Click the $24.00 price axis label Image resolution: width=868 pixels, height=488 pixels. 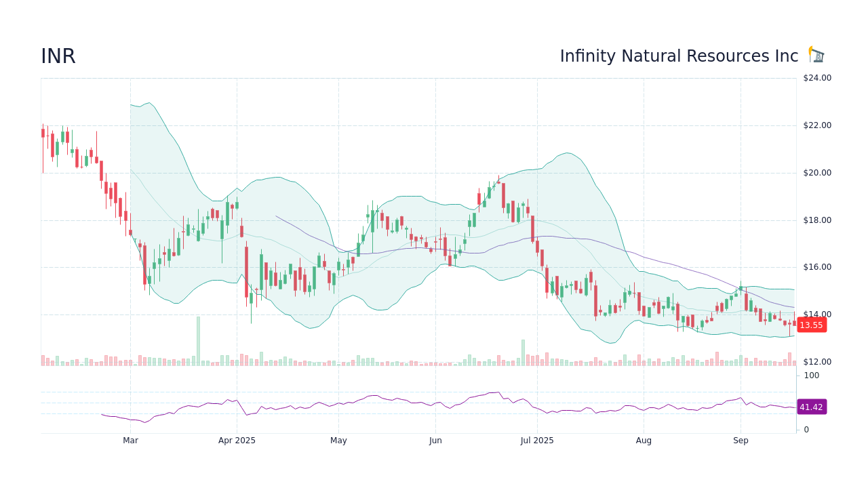(x=817, y=78)
